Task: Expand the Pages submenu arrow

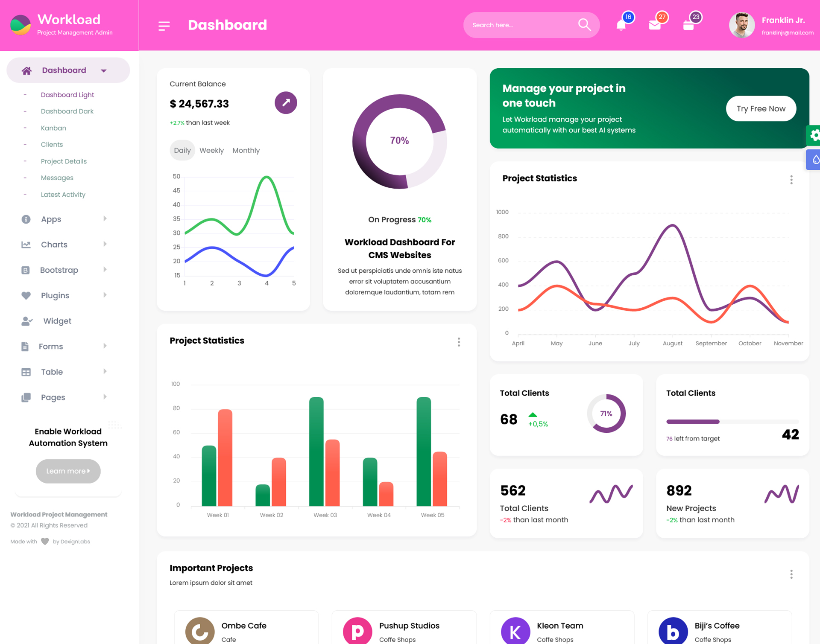Action: (x=105, y=397)
